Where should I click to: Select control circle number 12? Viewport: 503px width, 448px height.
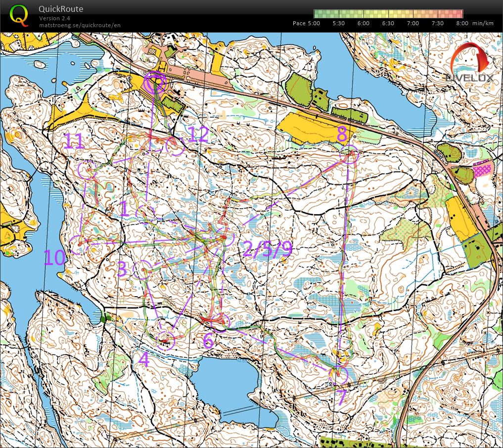175,146
